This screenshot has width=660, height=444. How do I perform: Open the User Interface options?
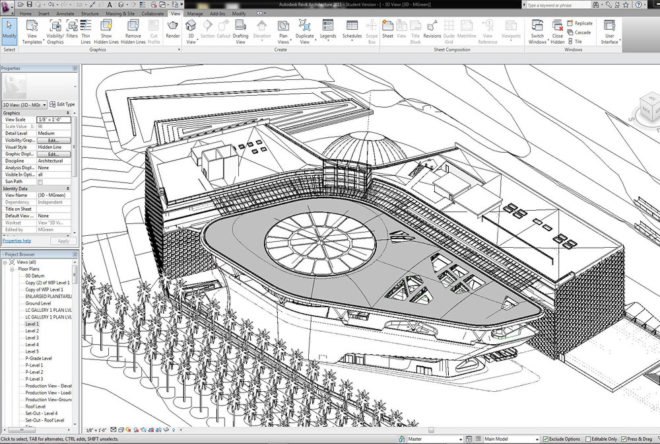(x=609, y=32)
